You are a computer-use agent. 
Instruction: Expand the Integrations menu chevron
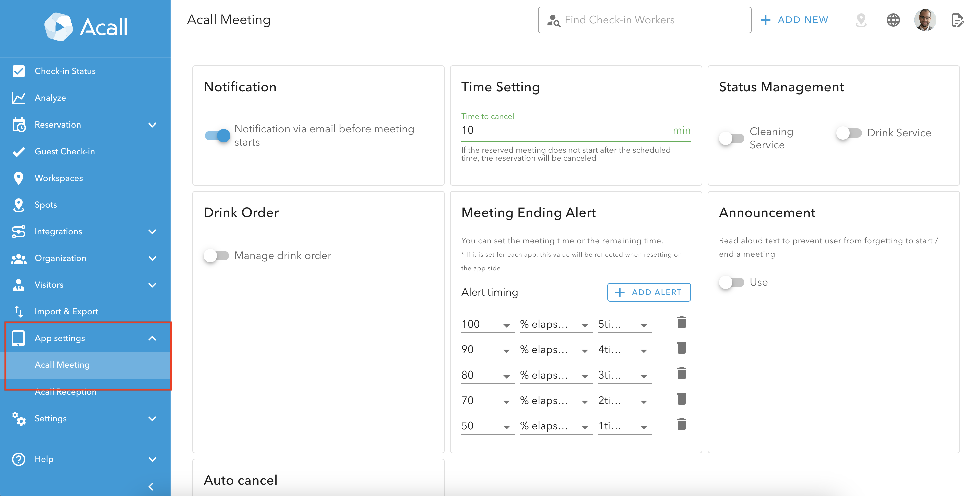click(x=152, y=232)
